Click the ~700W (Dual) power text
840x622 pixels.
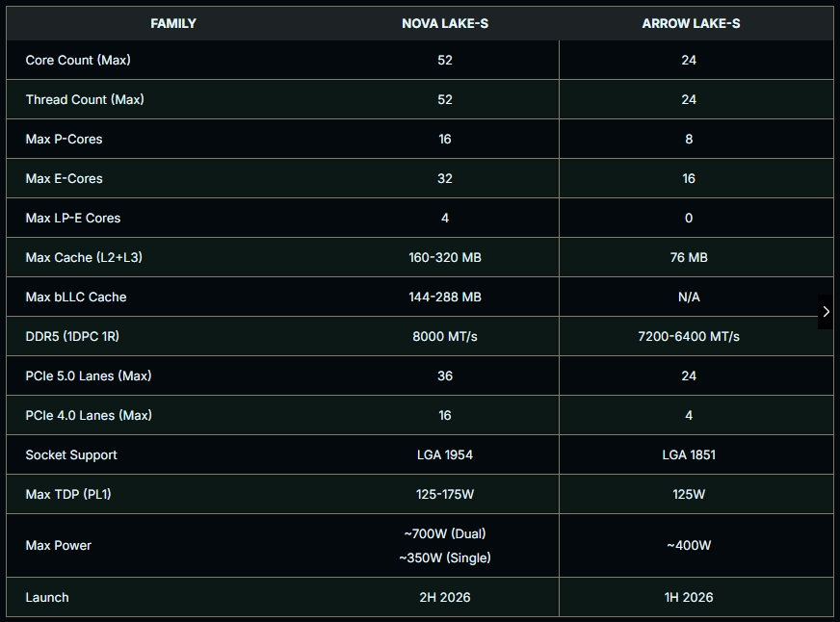445,533
